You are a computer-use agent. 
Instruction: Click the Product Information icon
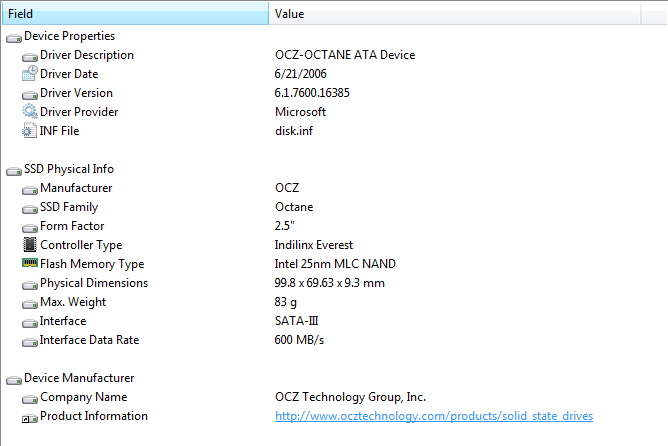tap(29, 417)
